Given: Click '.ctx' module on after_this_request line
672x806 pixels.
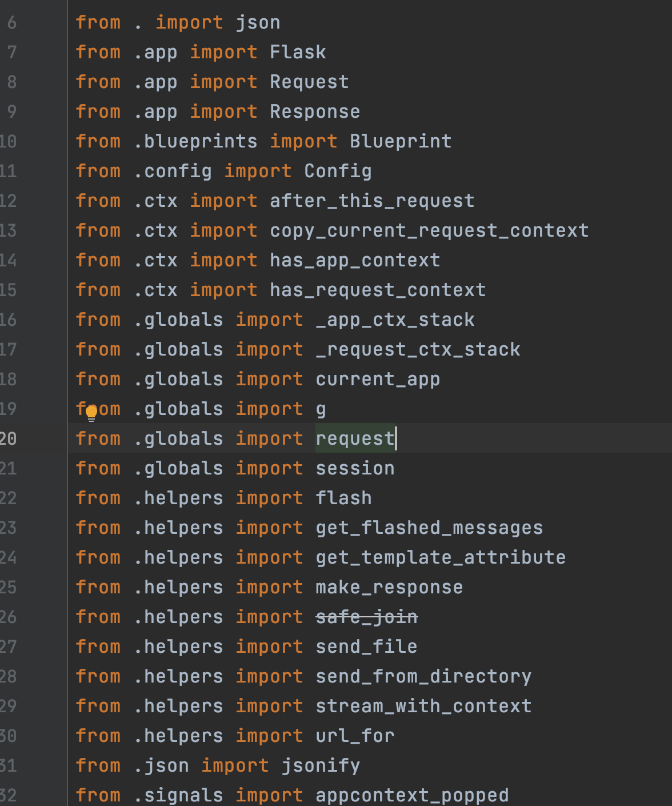Looking at the screenshot, I should coord(155,201).
